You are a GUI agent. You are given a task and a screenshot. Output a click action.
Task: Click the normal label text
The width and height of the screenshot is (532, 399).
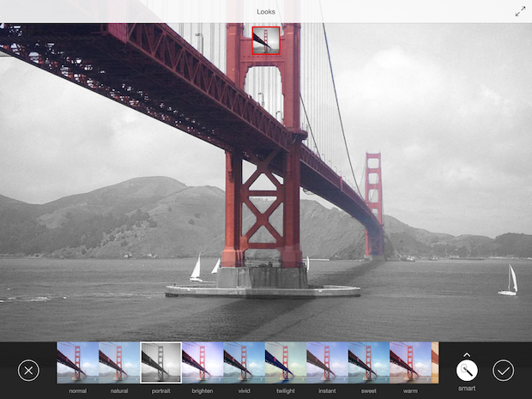pos(78,391)
